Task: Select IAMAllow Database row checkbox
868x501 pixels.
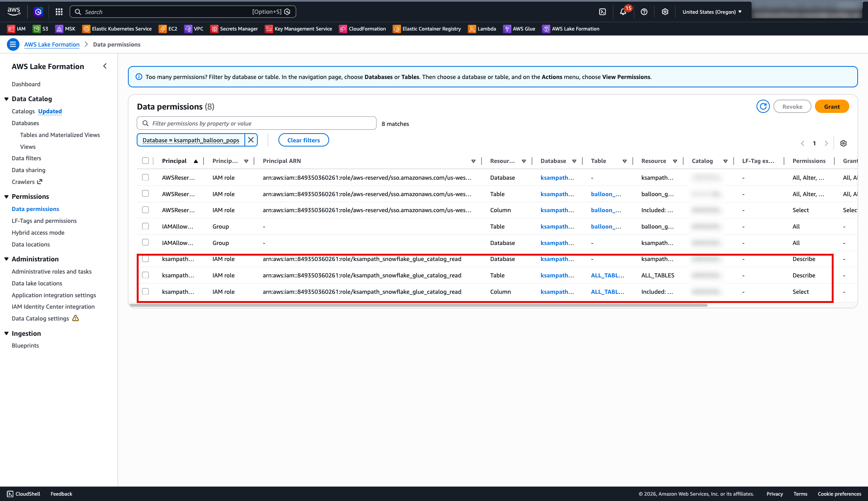Action: click(145, 242)
